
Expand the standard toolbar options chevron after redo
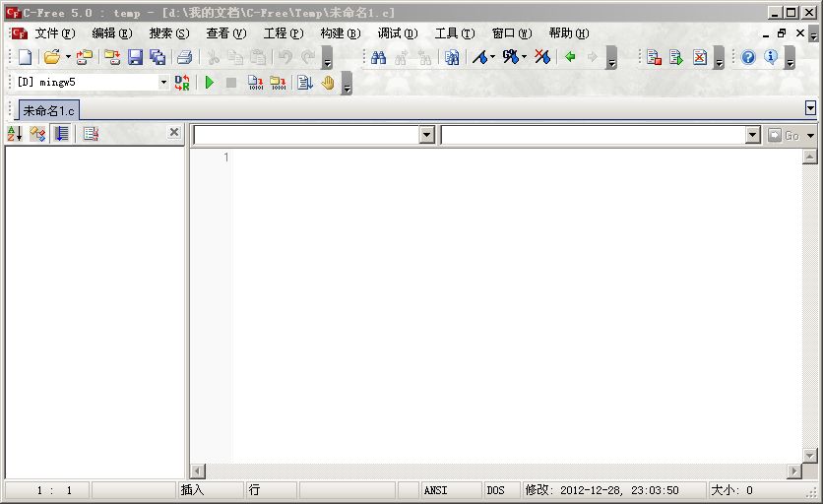point(327,57)
